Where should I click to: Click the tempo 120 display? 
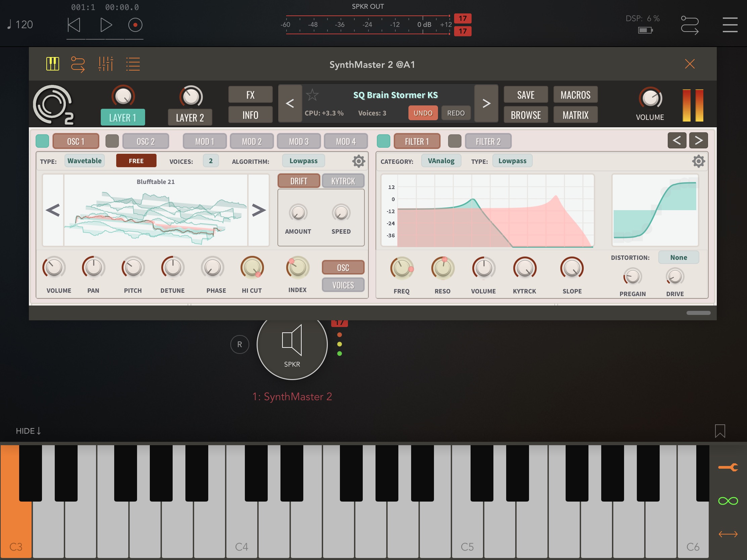tap(20, 25)
